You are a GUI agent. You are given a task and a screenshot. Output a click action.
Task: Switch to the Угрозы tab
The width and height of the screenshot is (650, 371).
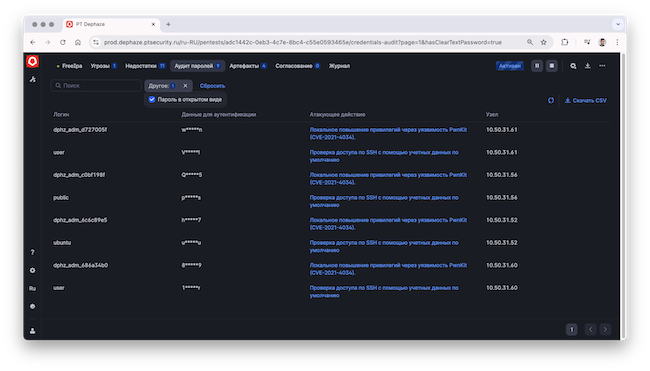point(103,66)
